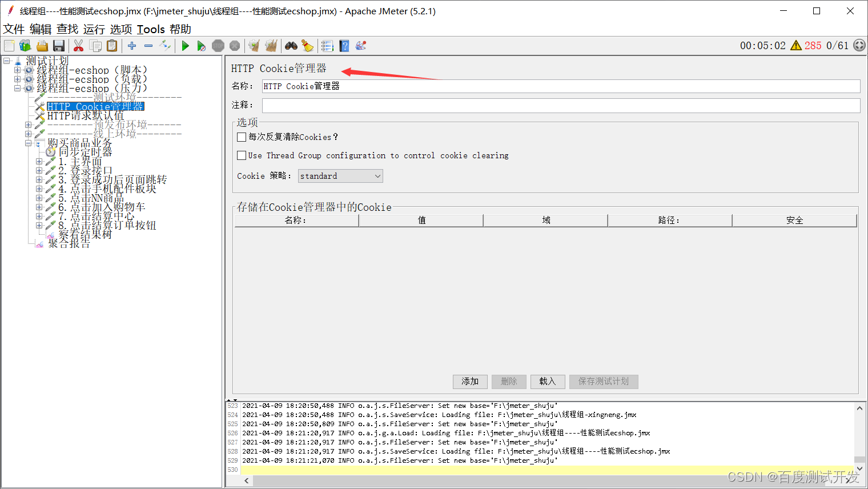This screenshot has width=868, height=489.
Task: Expand 8. 点击结算订单按钮 node
Action: 39,226
